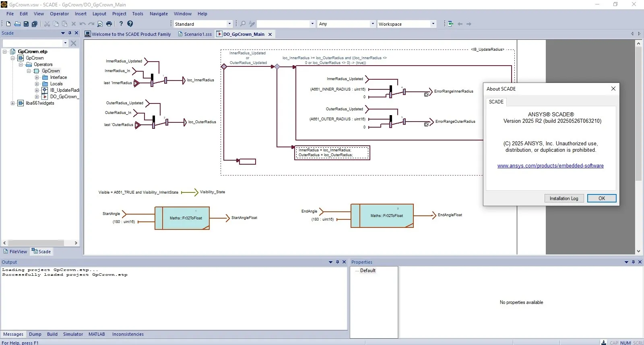Click OK in About SCADE dialog
Image resolution: width=644 pixels, height=345 pixels.
(602, 198)
